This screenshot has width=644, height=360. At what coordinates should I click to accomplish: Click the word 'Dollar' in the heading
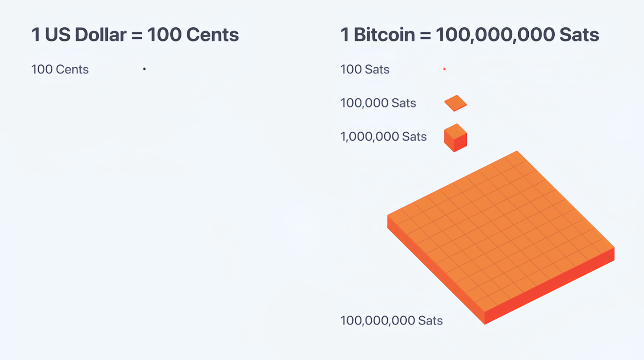[x=101, y=35]
